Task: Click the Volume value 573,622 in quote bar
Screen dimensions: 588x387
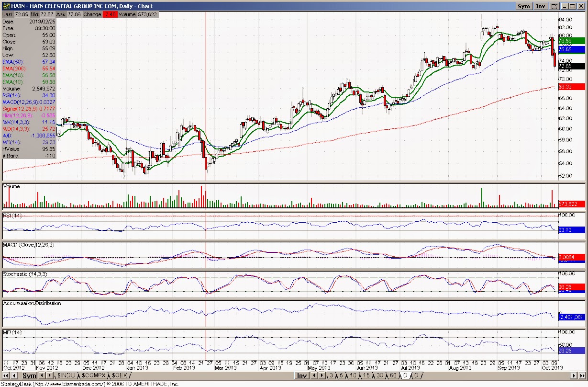Action: coord(146,14)
